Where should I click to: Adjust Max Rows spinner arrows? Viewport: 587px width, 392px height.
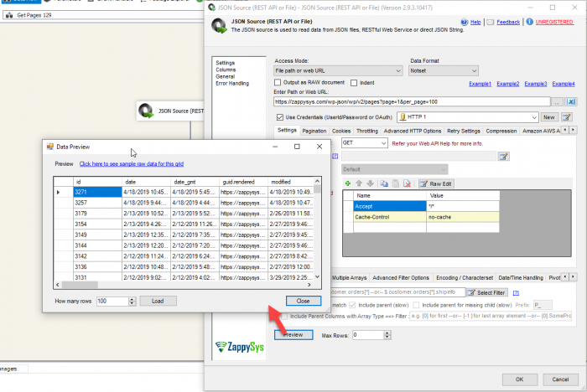click(x=387, y=335)
